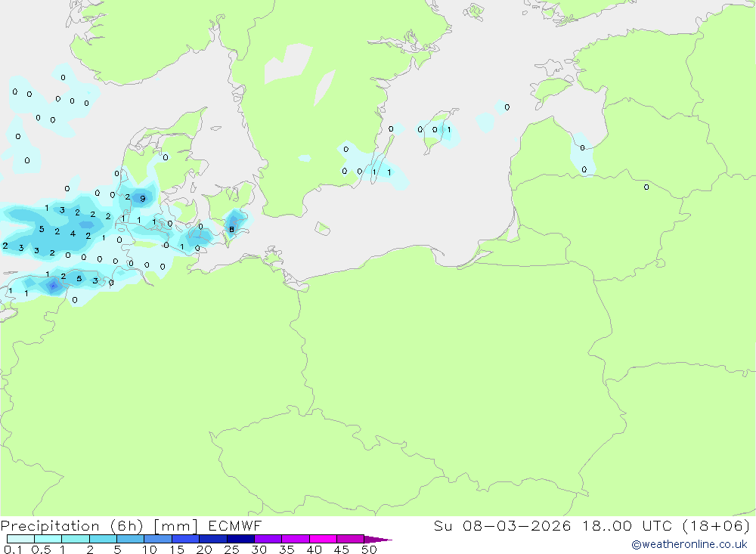
Task: Click the 0.1 legend scale label
Action: pos(13,549)
